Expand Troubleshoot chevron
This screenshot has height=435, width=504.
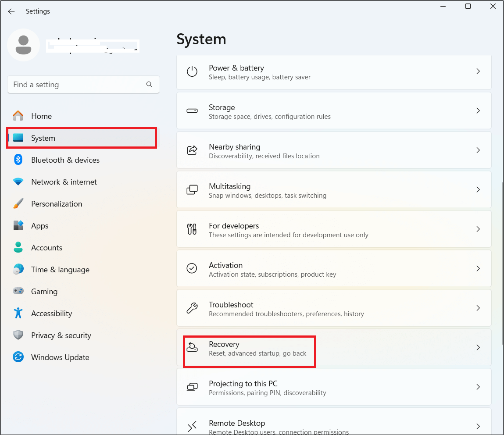(x=478, y=308)
